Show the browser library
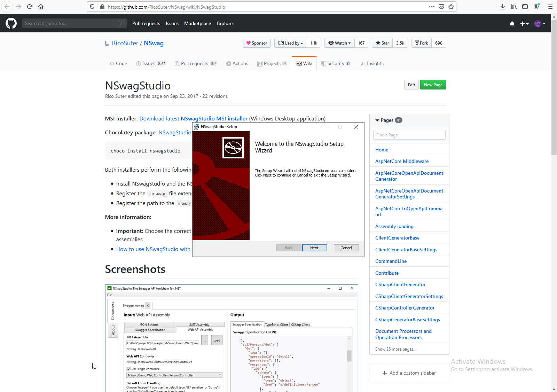Screen dimensions: 557x392 pyautogui.click(x=514, y=7)
